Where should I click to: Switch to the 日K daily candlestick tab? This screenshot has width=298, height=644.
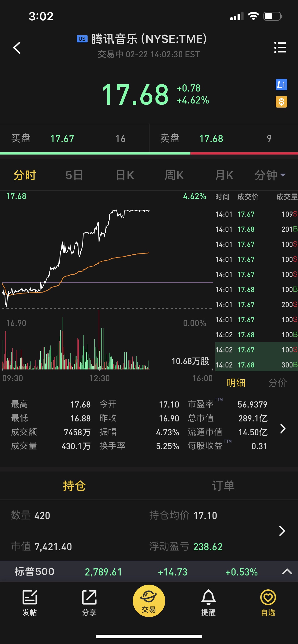pos(125,175)
